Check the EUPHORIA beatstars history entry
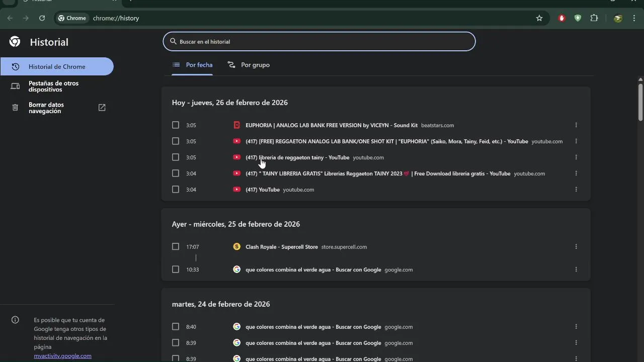The height and width of the screenshot is (362, 644). pos(176,125)
